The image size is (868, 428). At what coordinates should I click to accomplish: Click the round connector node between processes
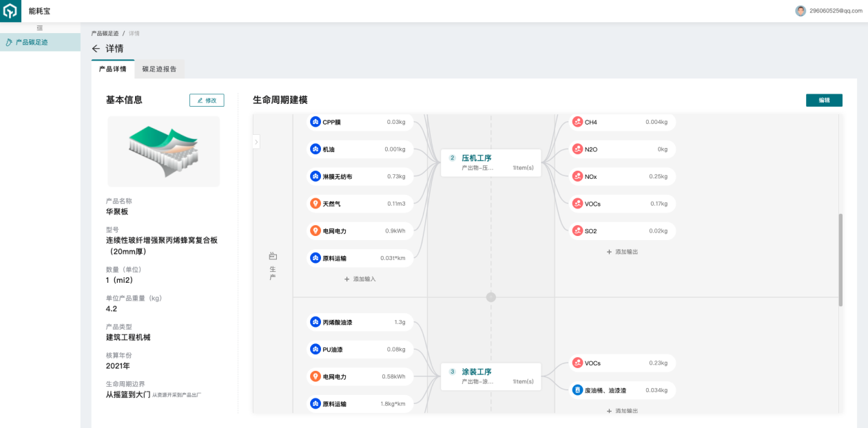click(491, 297)
